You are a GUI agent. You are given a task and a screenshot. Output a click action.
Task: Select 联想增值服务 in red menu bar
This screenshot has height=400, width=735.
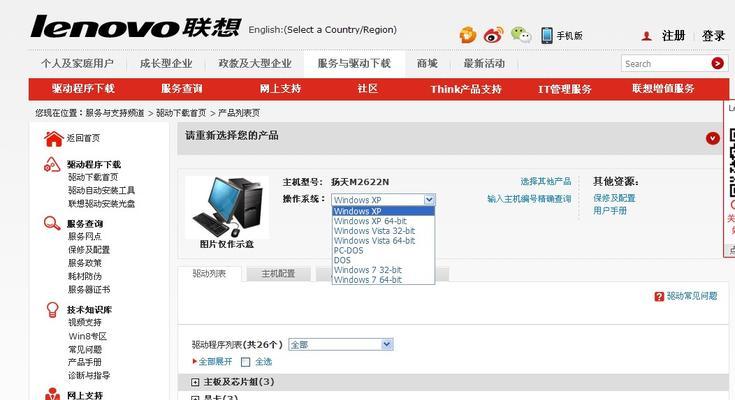point(663,89)
